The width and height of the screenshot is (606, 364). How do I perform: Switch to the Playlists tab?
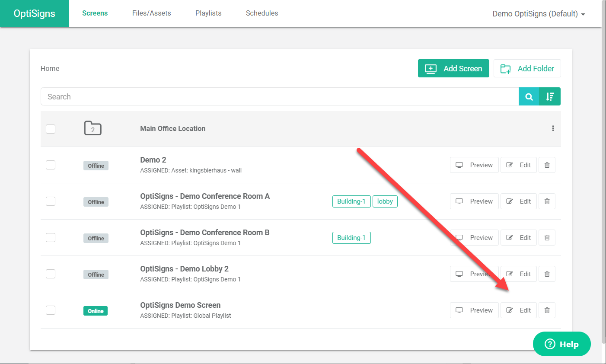(x=208, y=13)
